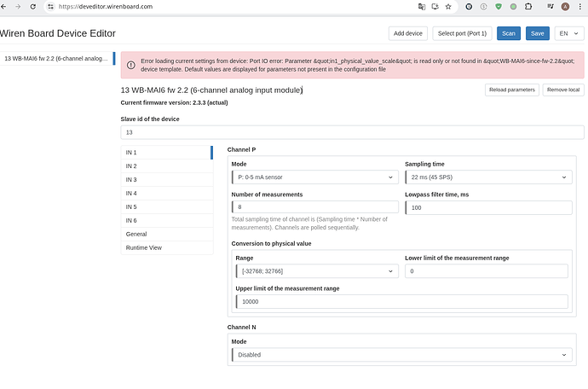Click the Slave id of the device field

(x=352, y=132)
